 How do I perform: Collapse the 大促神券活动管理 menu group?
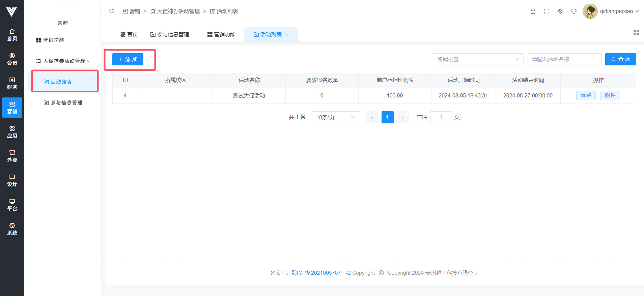[63, 61]
